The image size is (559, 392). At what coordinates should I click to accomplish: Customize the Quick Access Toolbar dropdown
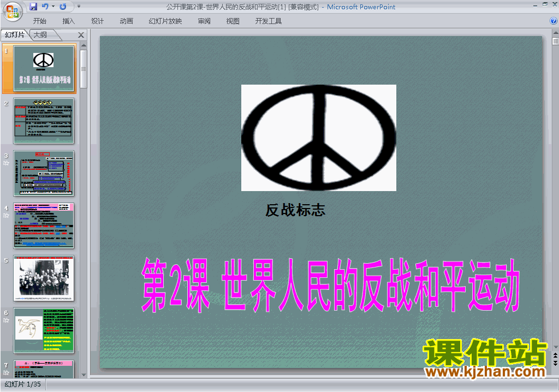(79, 7)
